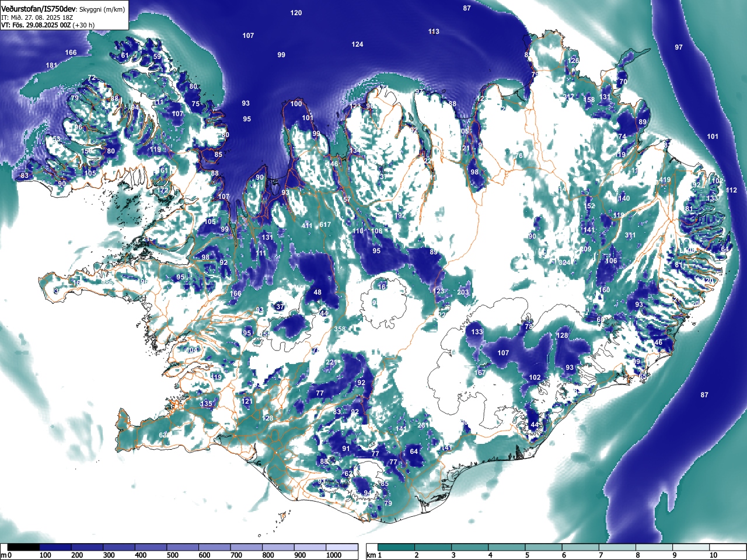Click the '10' km tick label on the legend
The width and height of the screenshot is (747, 560).
[x=713, y=555]
